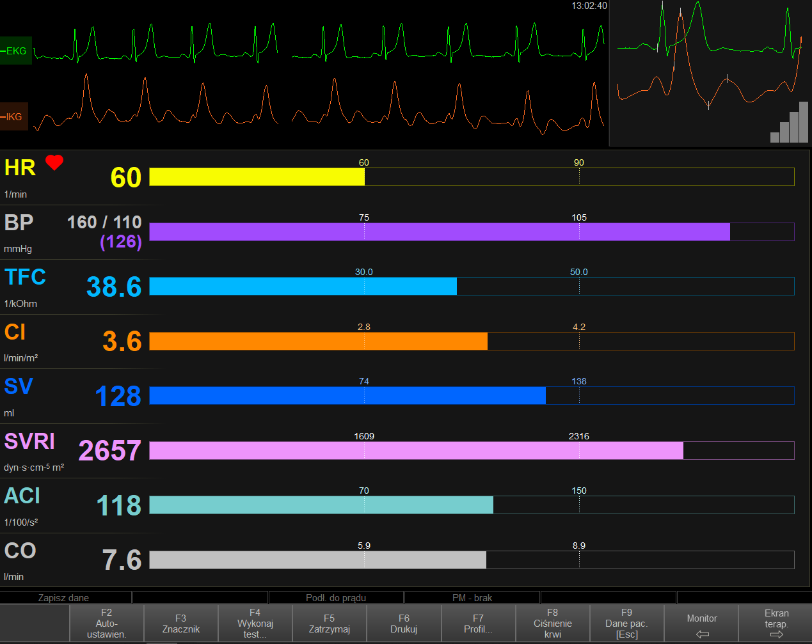Screen dimensions: 812x644
Task: Open profile settings with F7 Profil...
Action: pos(479,623)
